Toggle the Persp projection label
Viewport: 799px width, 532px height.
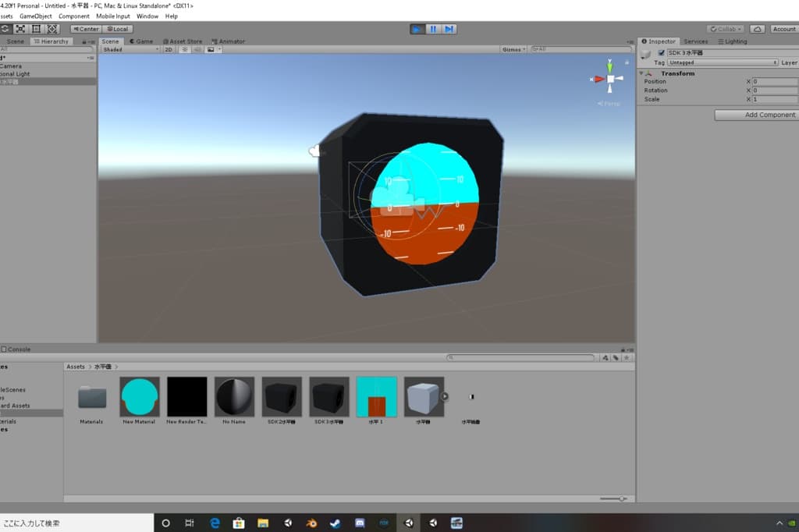tap(609, 104)
